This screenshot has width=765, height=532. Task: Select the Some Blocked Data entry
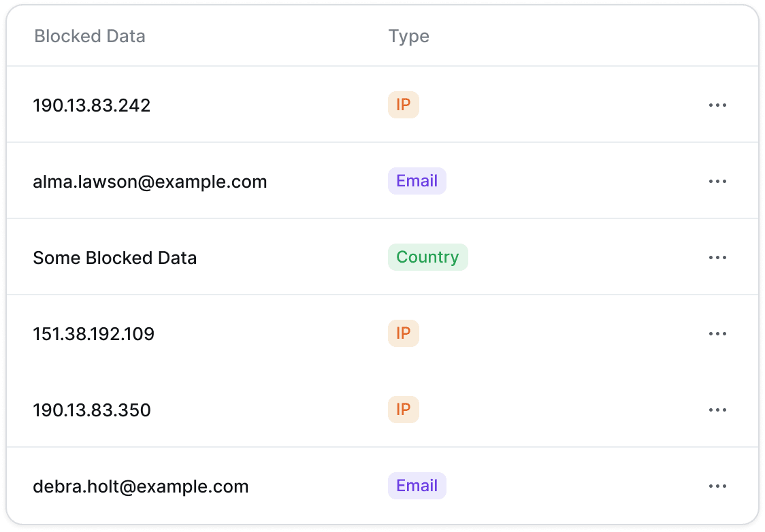(x=114, y=257)
